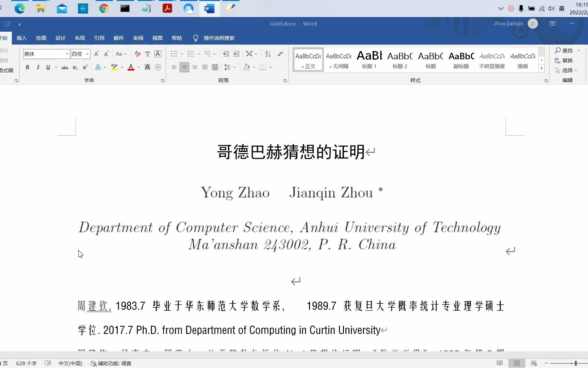Open Google Chrome from the taskbar
This screenshot has width=588, height=368.
click(104, 9)
